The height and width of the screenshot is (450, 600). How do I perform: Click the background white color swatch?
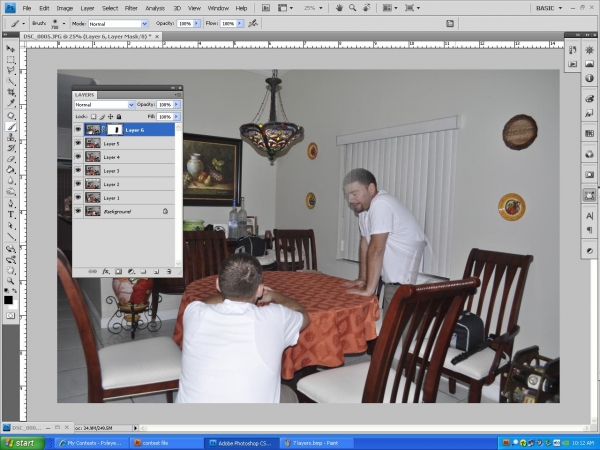(x=15, y=305)
